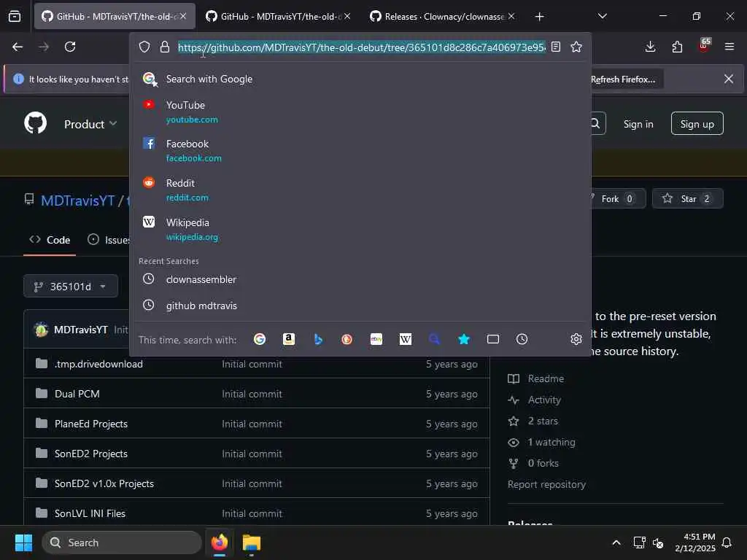
Task: Reload the current GitHub page
Action: tap(70, 47)
